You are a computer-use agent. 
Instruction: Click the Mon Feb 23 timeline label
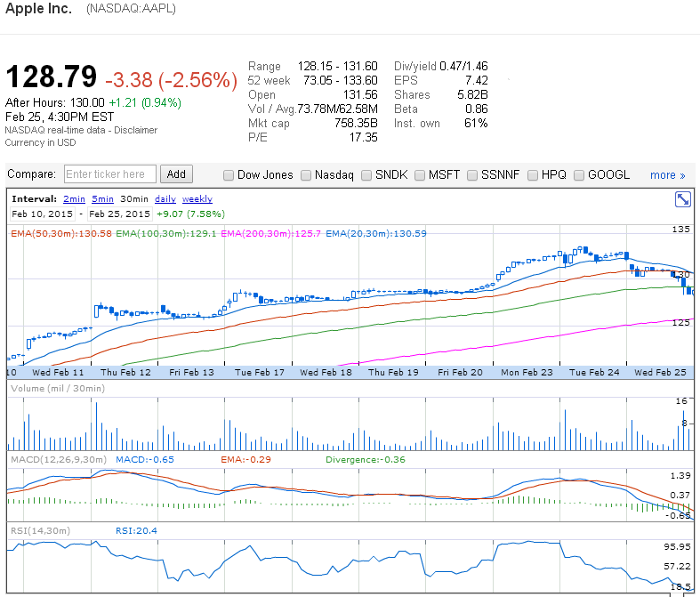(527, 373)
